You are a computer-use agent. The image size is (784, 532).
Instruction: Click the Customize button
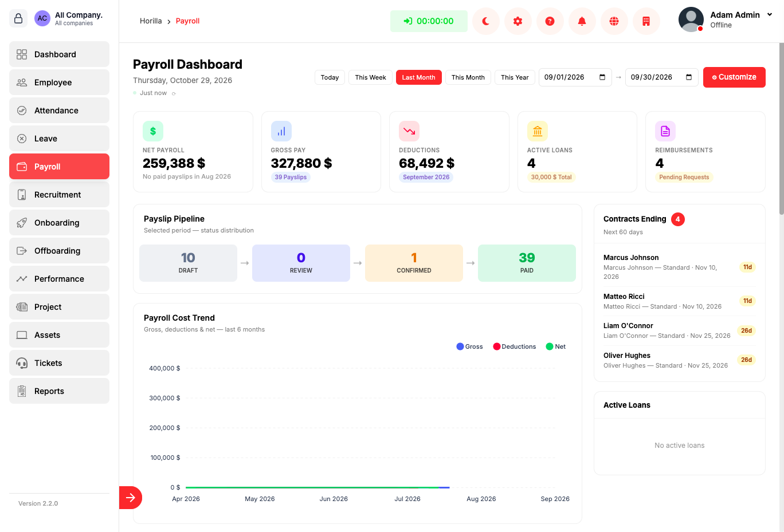[x=734, y=77]
